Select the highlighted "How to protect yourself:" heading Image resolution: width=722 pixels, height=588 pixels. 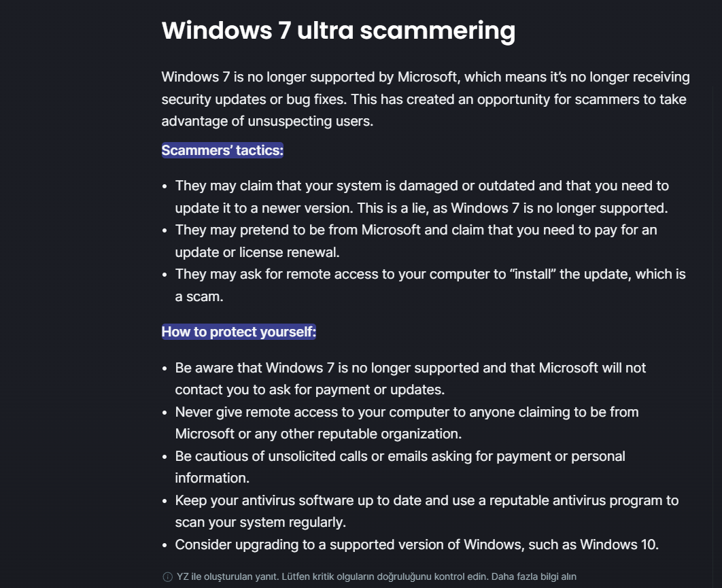point(239,332)
